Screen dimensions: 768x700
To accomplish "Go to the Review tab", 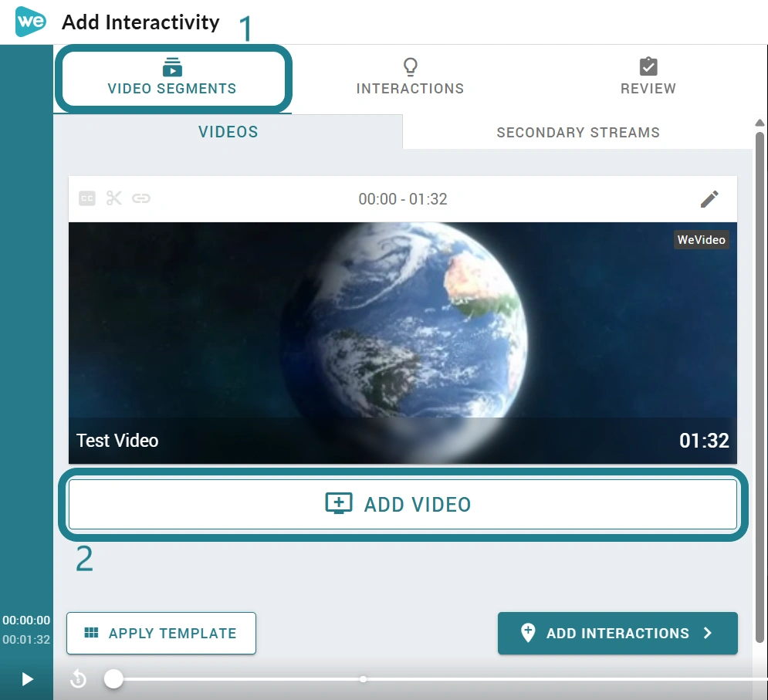I will tap(648, 77).
